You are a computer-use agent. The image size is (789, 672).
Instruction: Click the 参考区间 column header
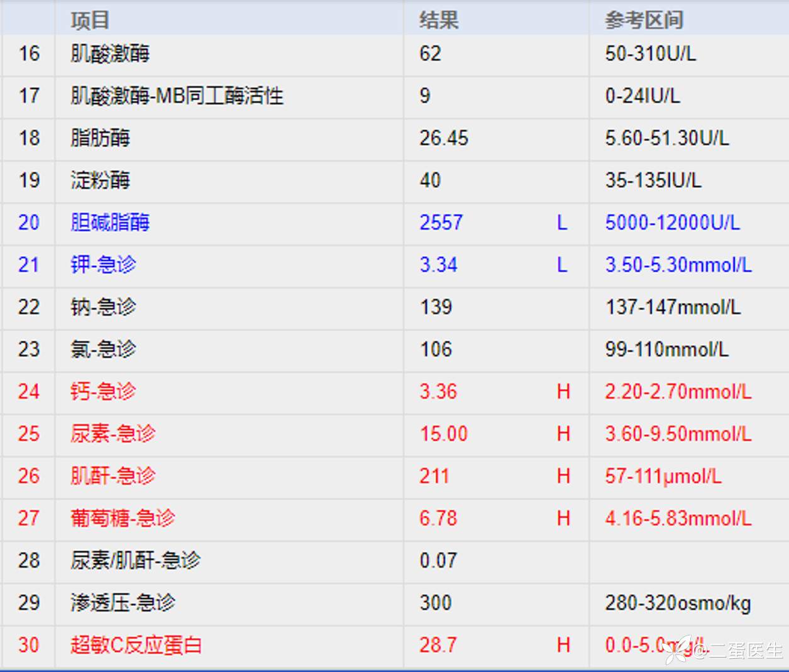coord(644,20)
